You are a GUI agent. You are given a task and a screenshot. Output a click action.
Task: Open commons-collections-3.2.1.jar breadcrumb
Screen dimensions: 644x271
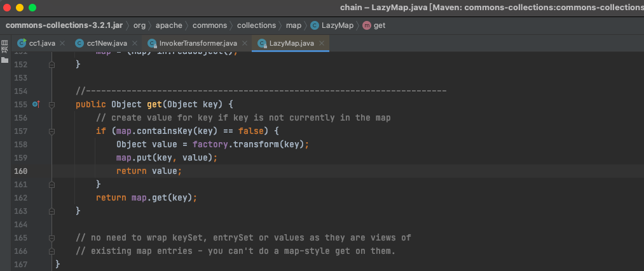click(64, 25)
